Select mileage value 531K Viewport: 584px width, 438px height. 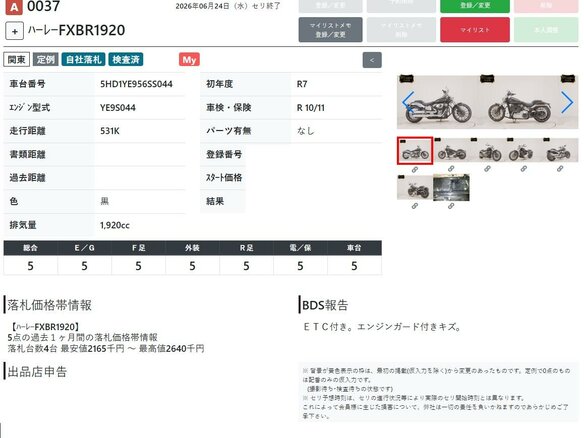pos(110,131)
